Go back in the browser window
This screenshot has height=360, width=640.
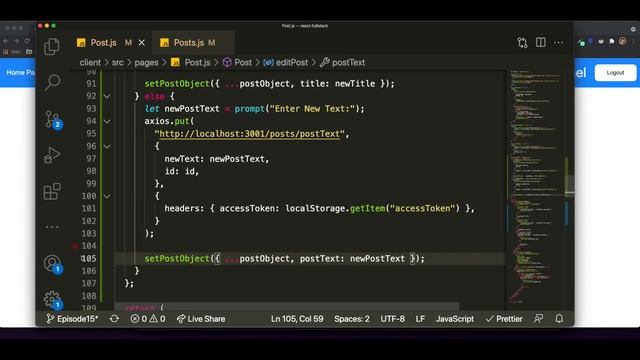coord(6,41)
